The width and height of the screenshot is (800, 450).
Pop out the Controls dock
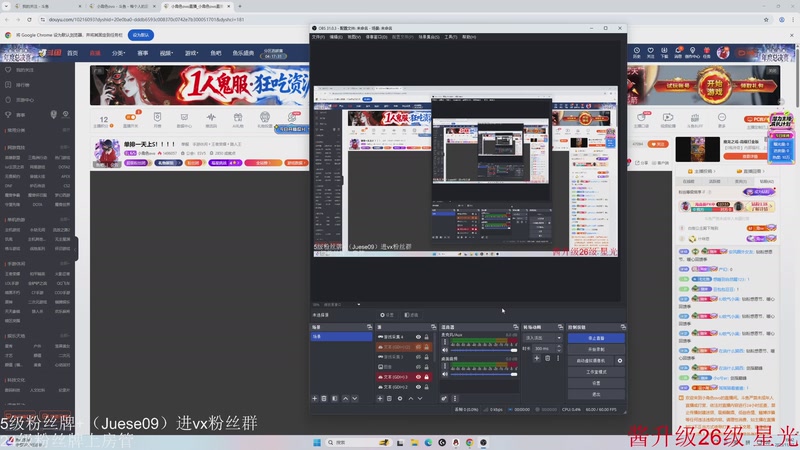coord(623,327)
